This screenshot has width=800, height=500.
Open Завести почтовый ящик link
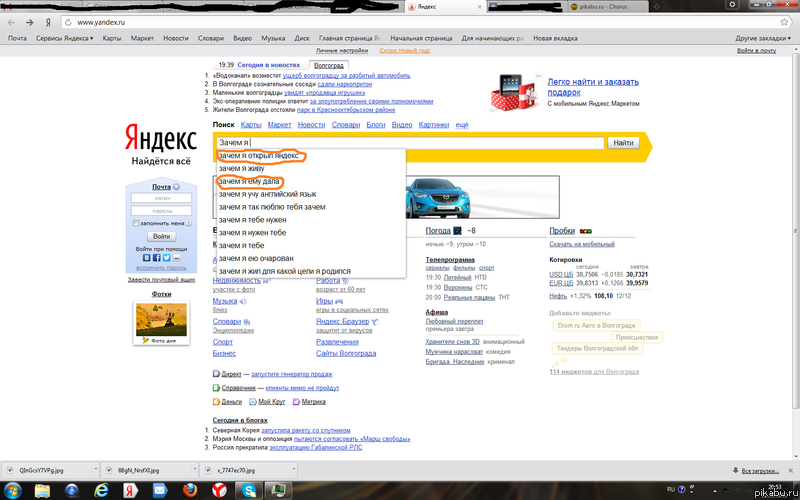pyautogui.click(x=161, y=280)
